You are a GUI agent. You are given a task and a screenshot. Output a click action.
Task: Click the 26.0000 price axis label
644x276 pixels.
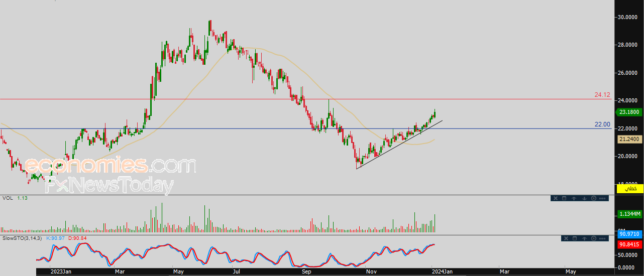tap(628, 73)
